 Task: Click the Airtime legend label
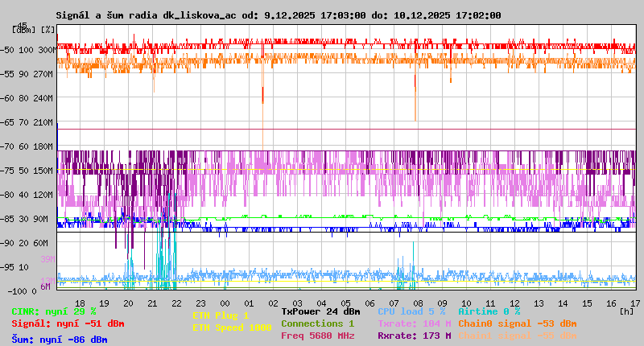coord(489,311)
